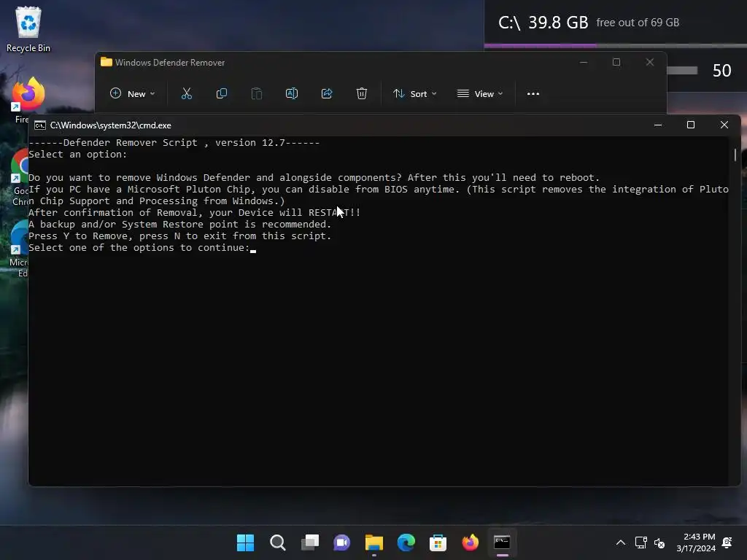Open File Explorer from the taskbar
747x560 pixels.
tap(374, 542)
